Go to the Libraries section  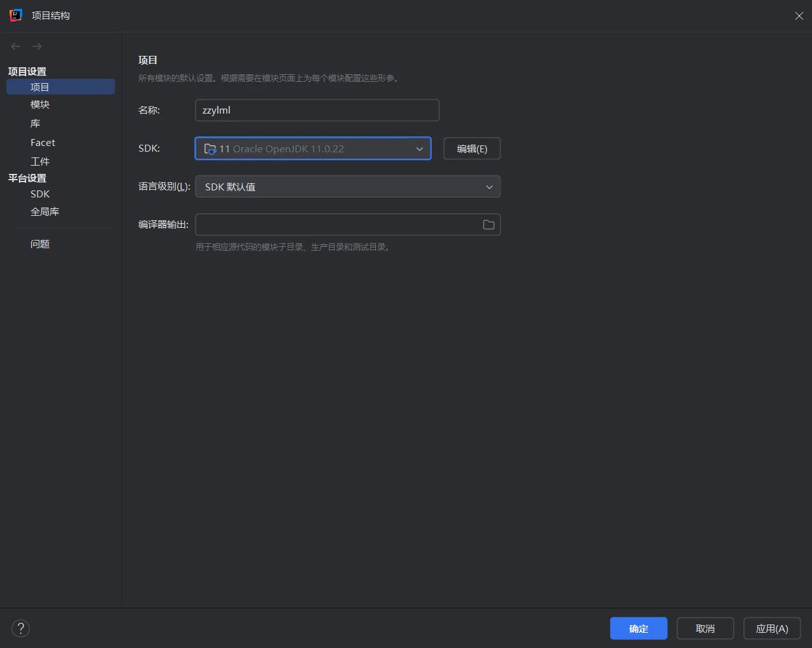[36, 124]
